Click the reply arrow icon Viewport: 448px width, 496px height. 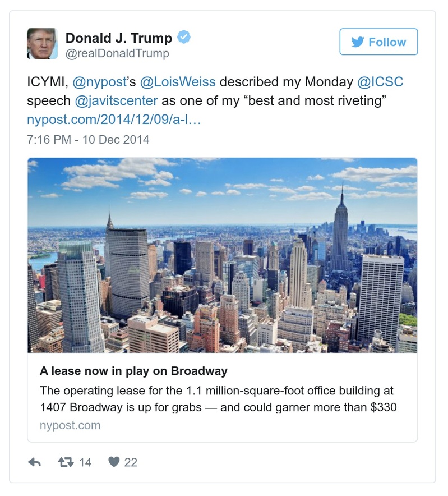36,462
